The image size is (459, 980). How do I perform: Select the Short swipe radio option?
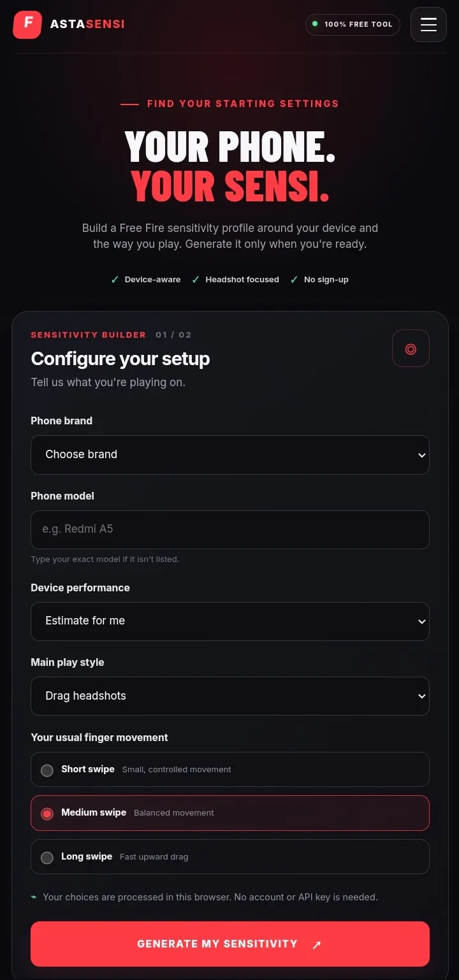tap(230, 770)
